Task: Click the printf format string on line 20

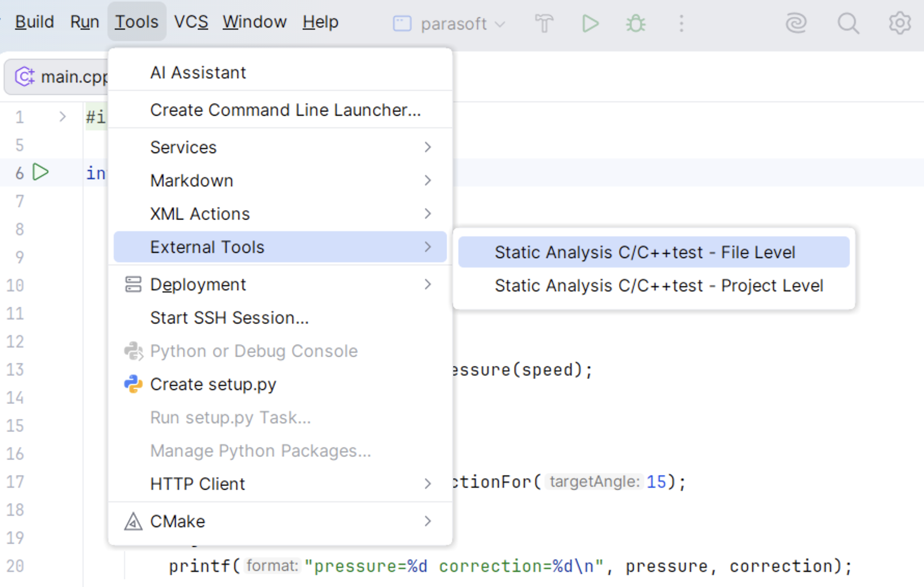Action: (x=454, y=566)
